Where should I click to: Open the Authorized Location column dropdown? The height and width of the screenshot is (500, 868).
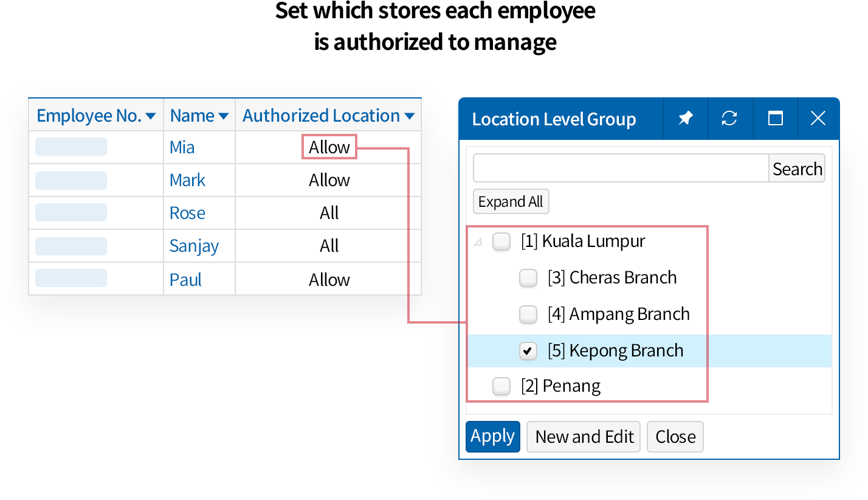409,116
